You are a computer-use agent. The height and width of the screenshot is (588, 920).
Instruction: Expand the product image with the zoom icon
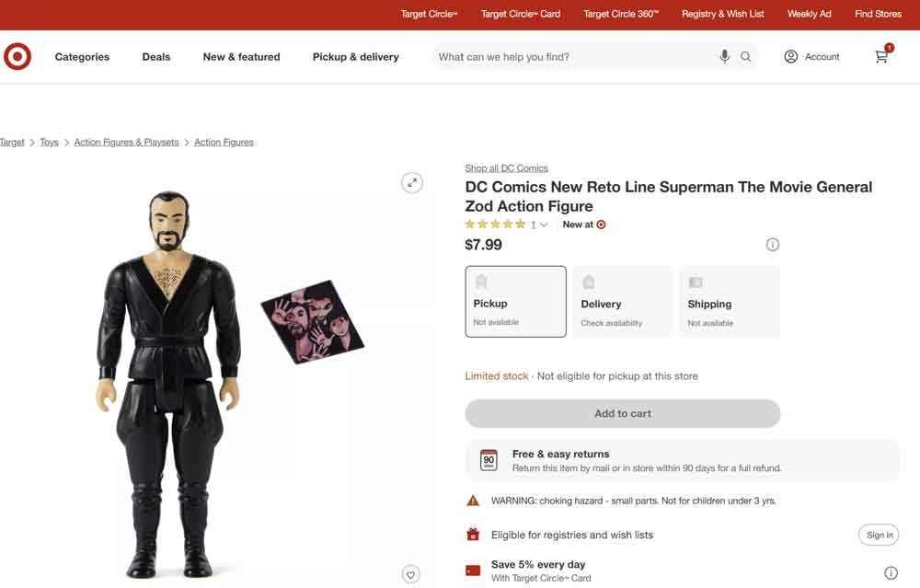(x=411, y=182)
